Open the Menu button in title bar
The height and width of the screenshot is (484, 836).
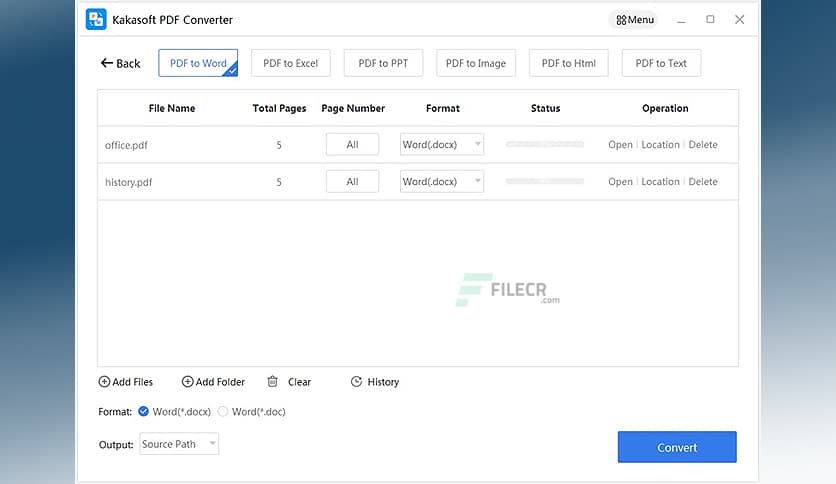(634, 20)
